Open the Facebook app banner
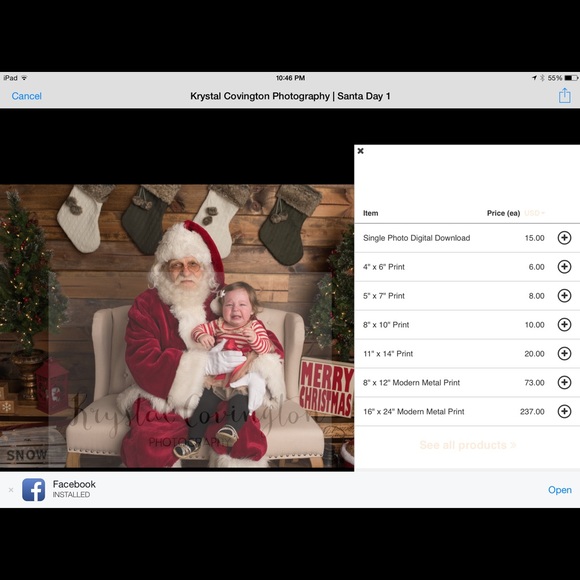580x580 pixels. point(560,490)
